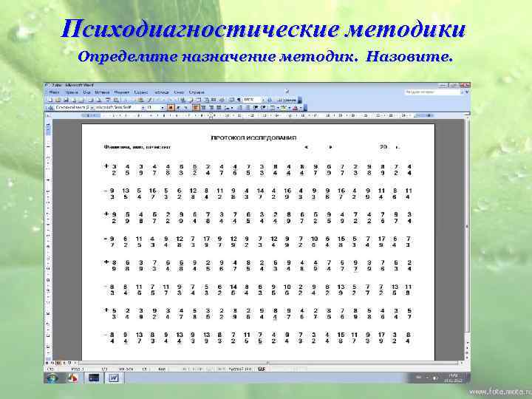Toggle Bold formatting
Screen dimensions: 532x399
[171, 108]
